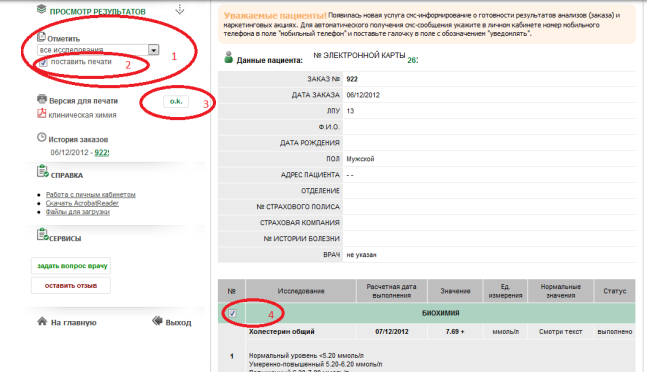Open the PDF icon for клиническая химия
The width and height of the screenshot is (647, 373).
coord(42,113)
